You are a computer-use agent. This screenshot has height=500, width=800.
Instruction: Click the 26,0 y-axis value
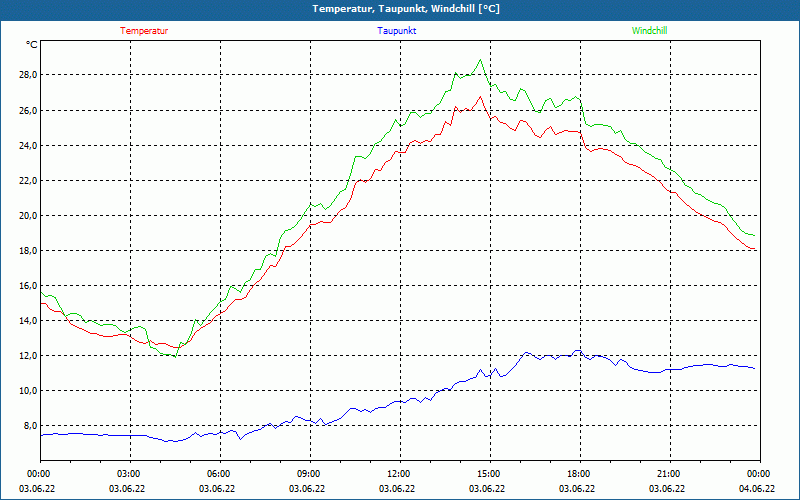click(29, 110)
